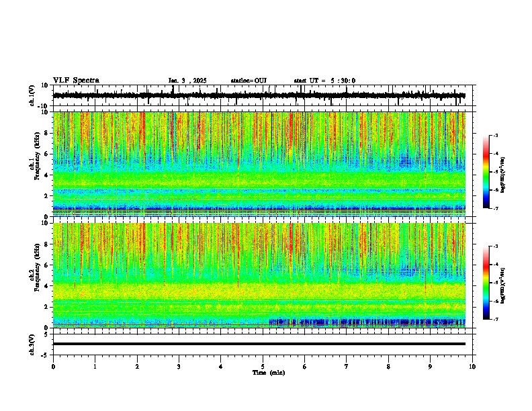Click inside the ch.2 spectrogram panel
The height and width of the screenshot is (411, 532).
coord(259,275)
